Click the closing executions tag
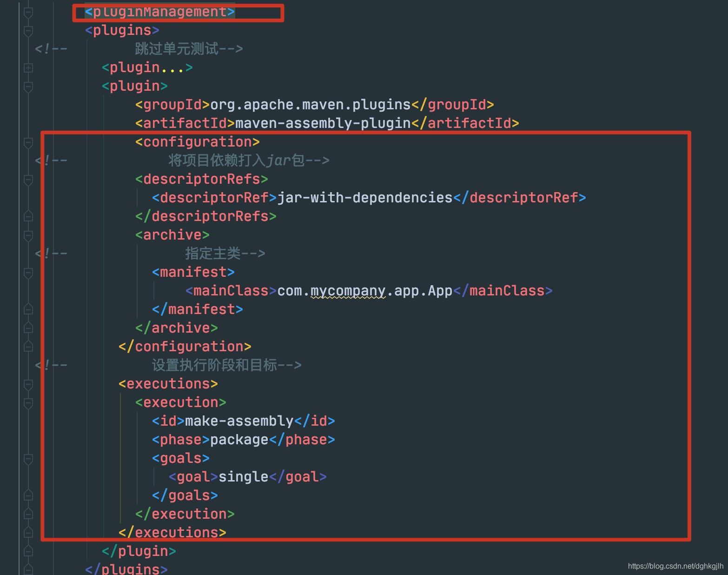Viewport: 728px width, 575px height. 172,533
